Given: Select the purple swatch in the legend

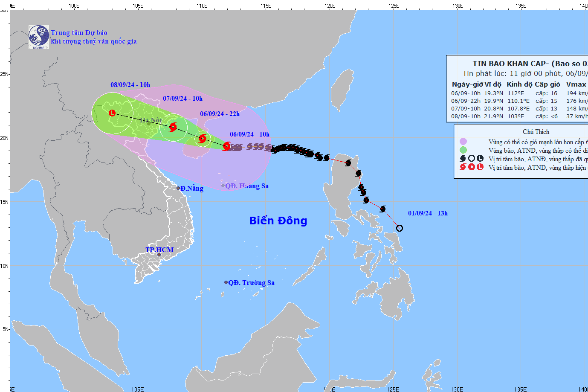Looking at the screenshot, I should tap(463, 142).
